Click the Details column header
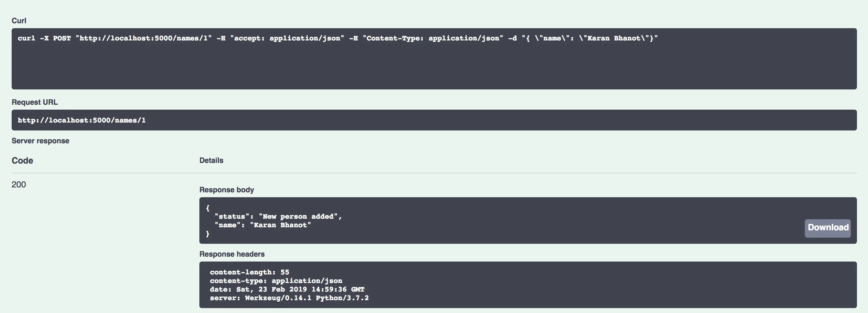 [x=211, y=160]
